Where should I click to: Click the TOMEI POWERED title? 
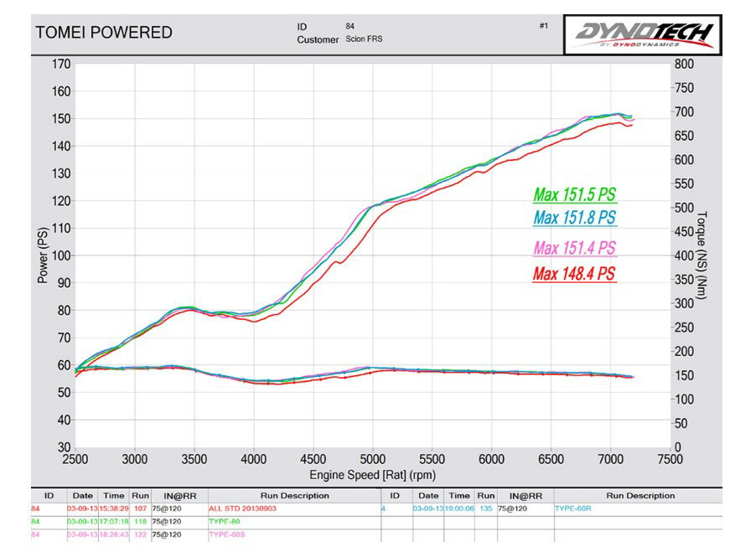104,33
